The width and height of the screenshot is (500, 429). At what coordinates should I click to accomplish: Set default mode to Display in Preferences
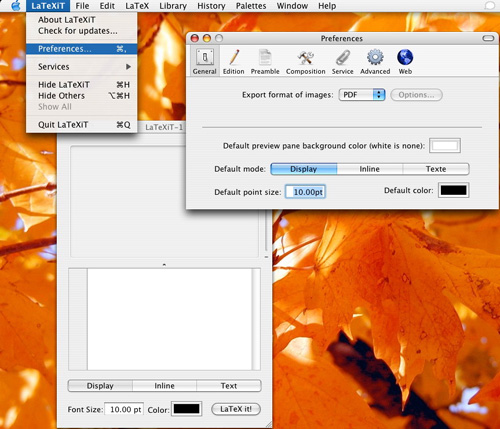[x=304, y=169]
